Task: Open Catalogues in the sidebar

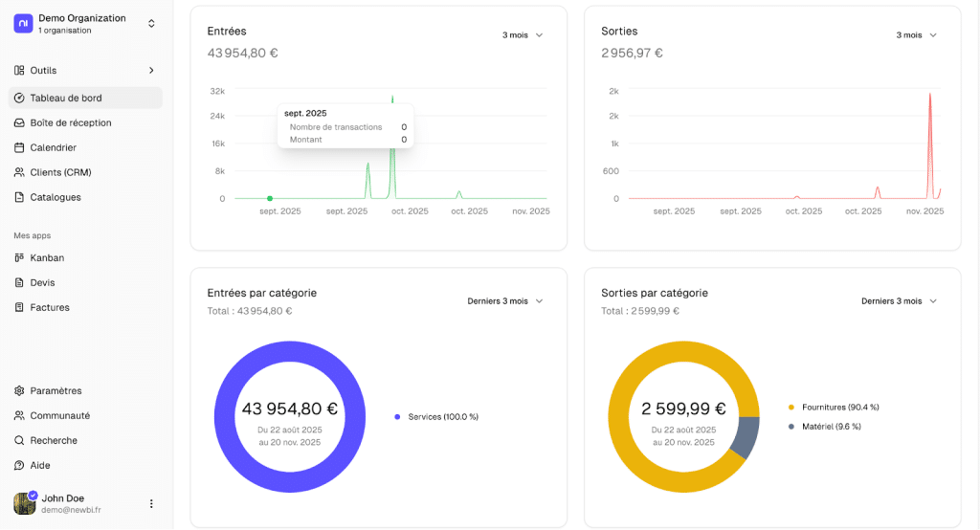Action: [x=56, y=197]
